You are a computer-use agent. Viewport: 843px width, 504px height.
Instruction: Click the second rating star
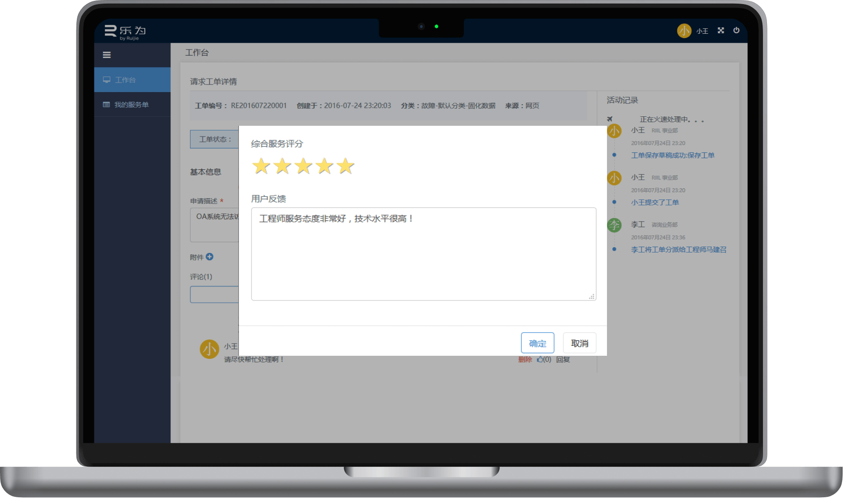282,166
